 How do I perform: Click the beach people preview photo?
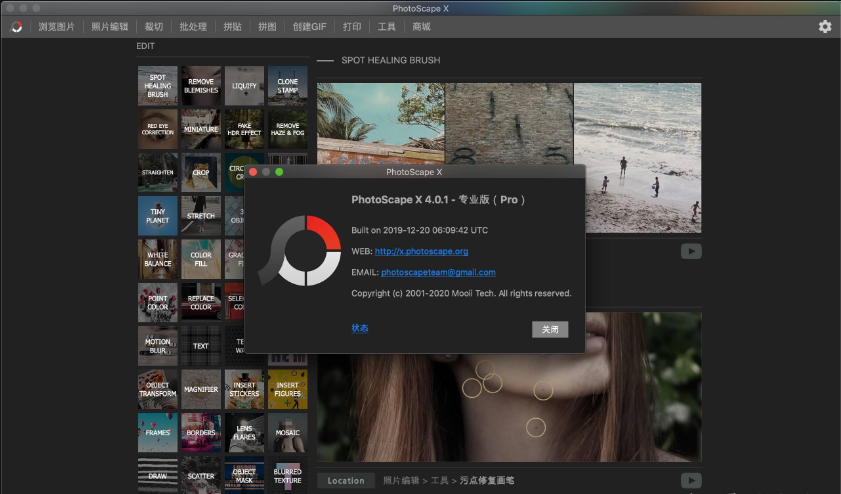(x=638, y=158)
